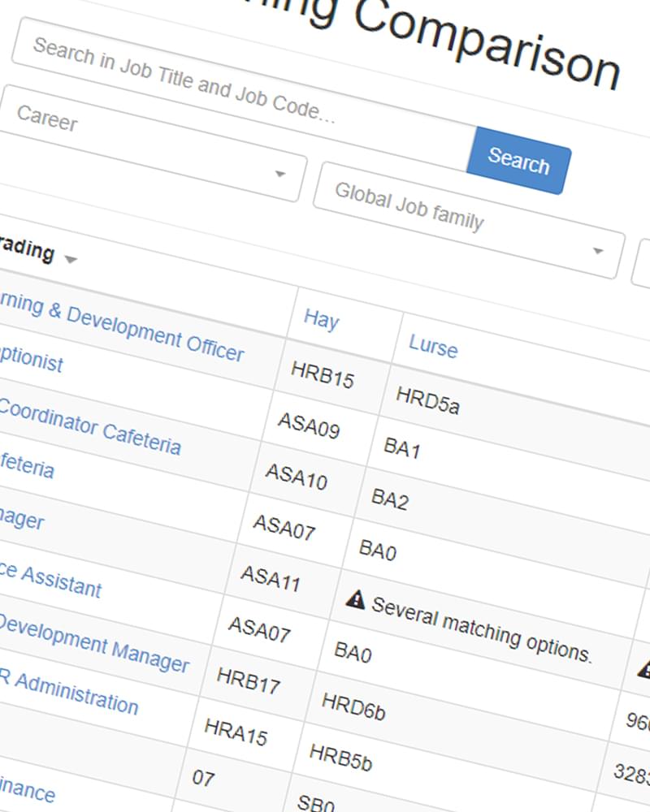Select the "Several matching options." cell text
Viewport: 650px width, 812px height.
pos(482,629)
